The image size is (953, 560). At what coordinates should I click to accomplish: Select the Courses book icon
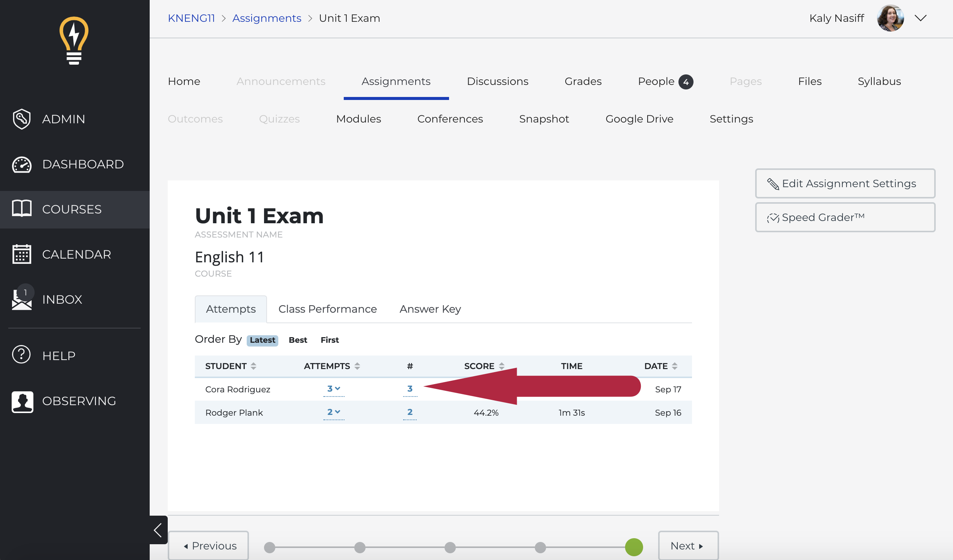21,209
